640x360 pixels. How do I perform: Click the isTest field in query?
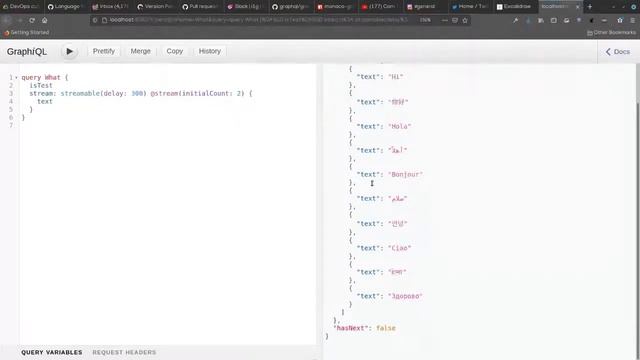[41, 85]
